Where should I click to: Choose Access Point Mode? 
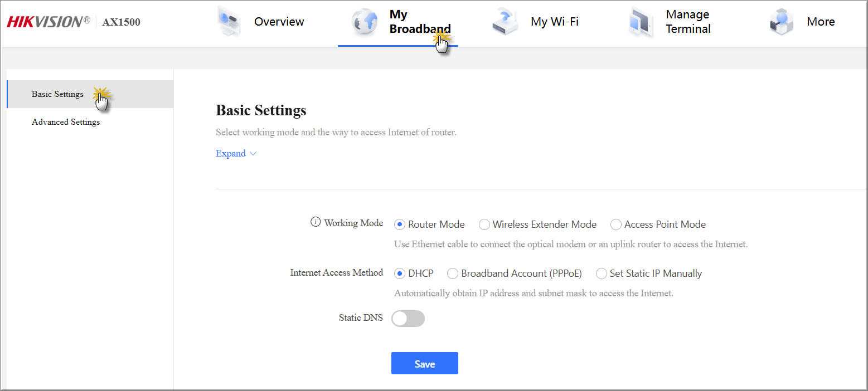[615, 224]
